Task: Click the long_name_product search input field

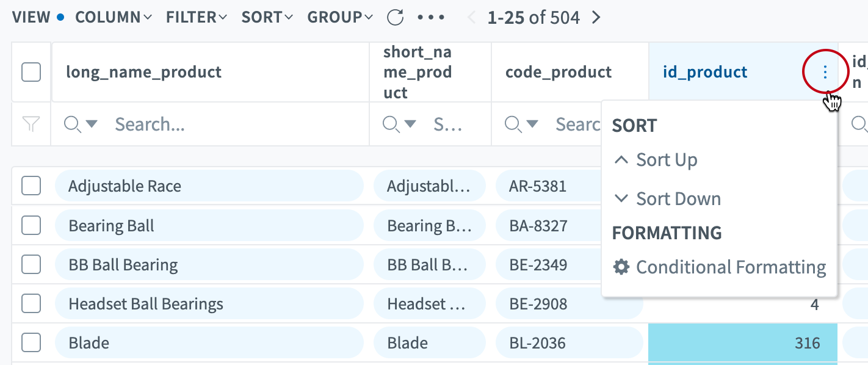Action: point(232,125)
